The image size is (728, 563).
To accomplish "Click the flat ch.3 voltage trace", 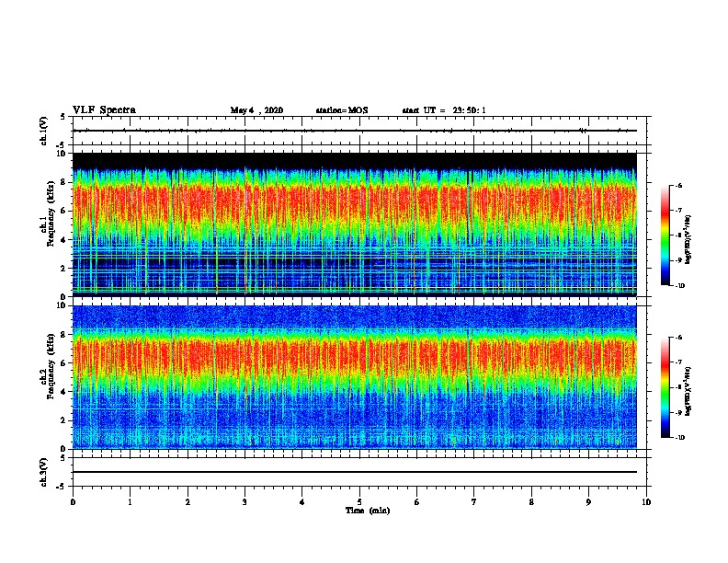I will pos(355,472).
